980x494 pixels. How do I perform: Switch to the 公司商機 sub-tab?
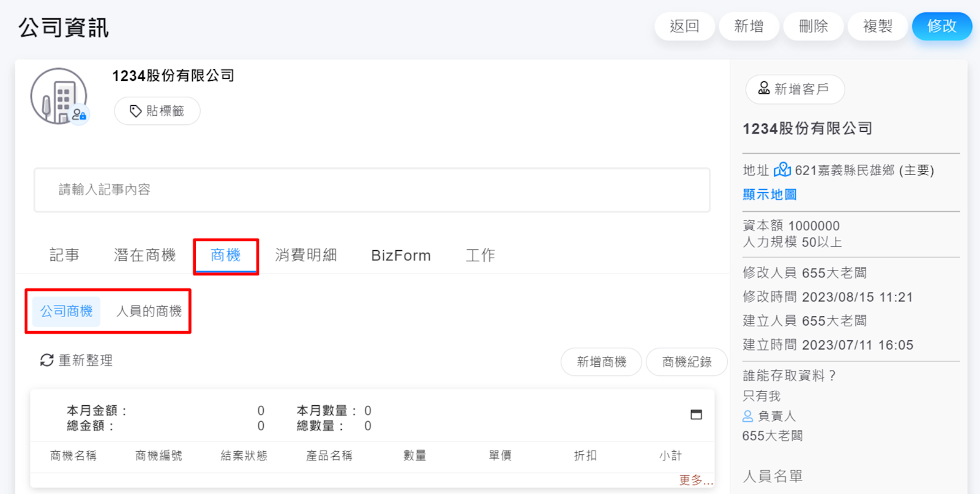(66, 311)
